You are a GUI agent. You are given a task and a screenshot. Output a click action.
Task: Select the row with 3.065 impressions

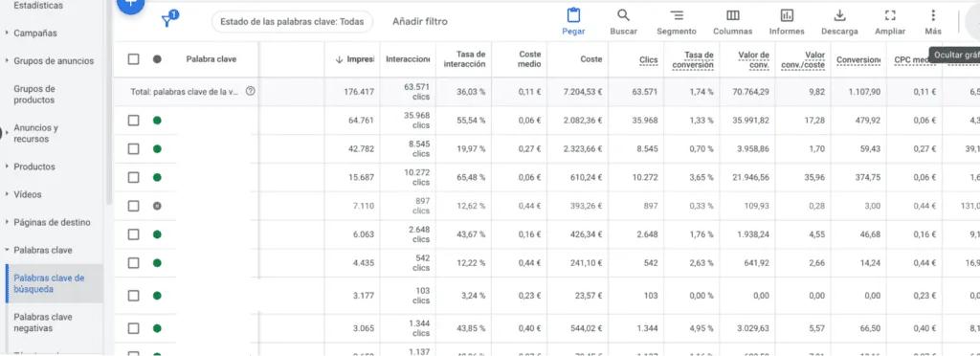coord(133,328)
